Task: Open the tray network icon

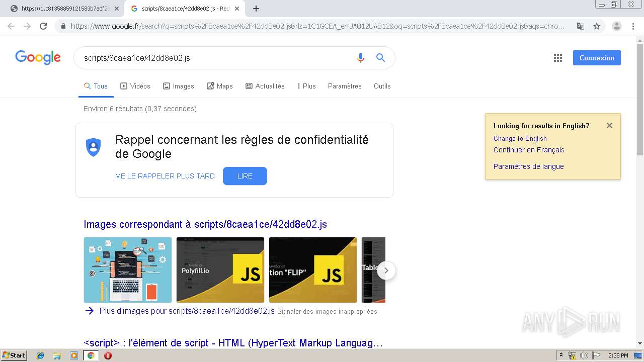Action: (x=572, y=355)
